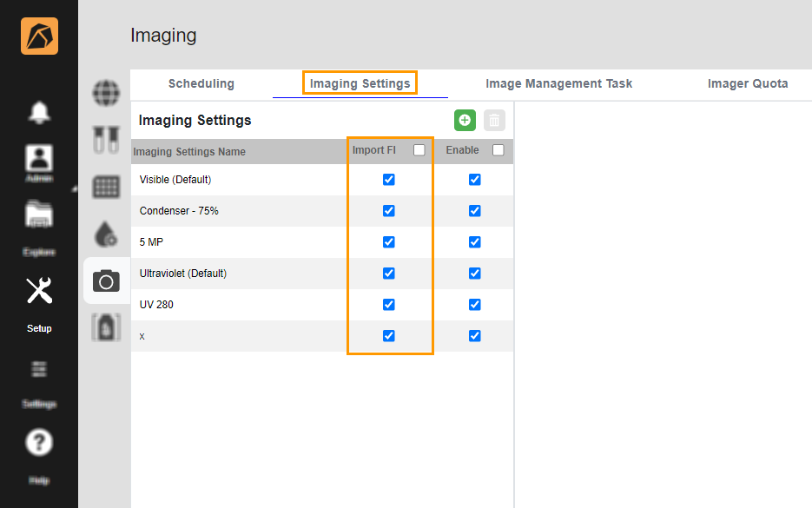Screen dimensions: 812x508
Task: Add new imaging setting with green plus
Action: coord(465,121)
